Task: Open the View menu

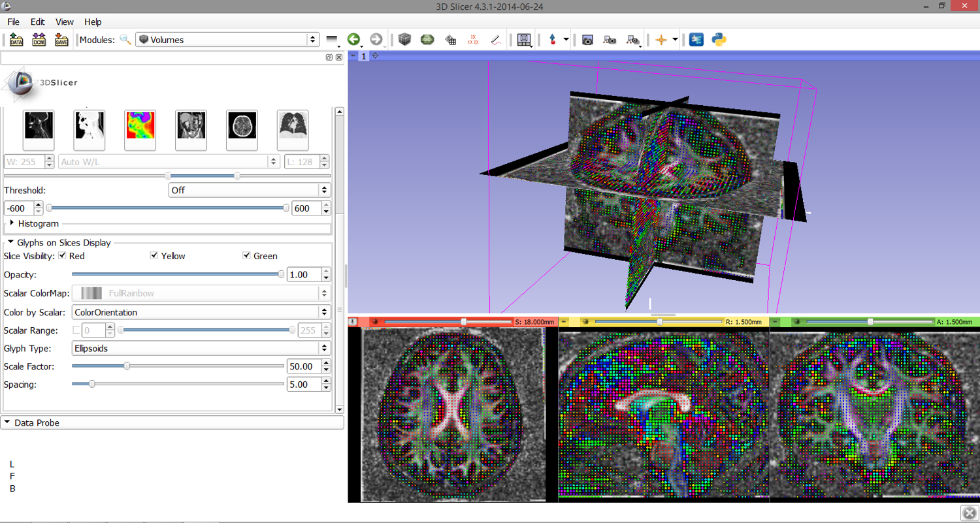Action: 65,22
